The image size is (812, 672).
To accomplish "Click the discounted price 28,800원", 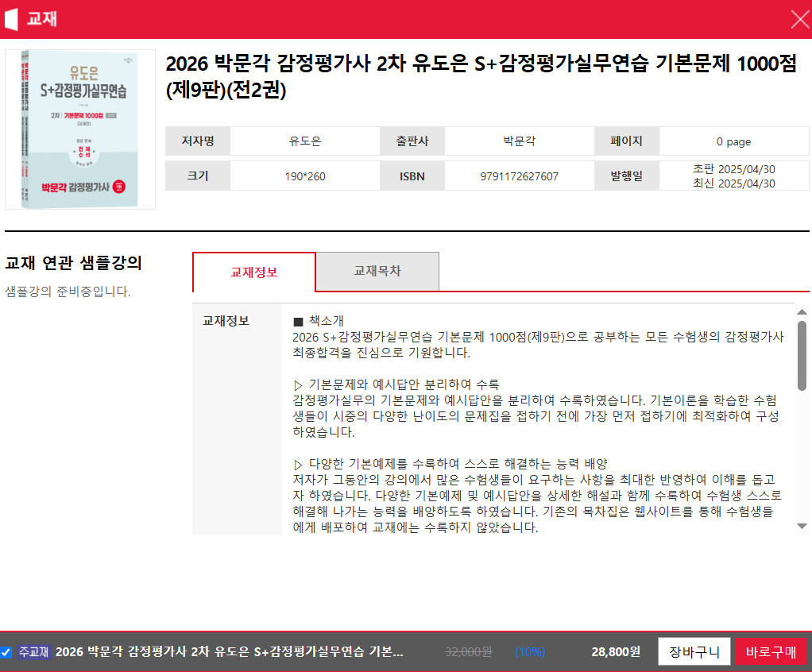I will pos(616,651).
